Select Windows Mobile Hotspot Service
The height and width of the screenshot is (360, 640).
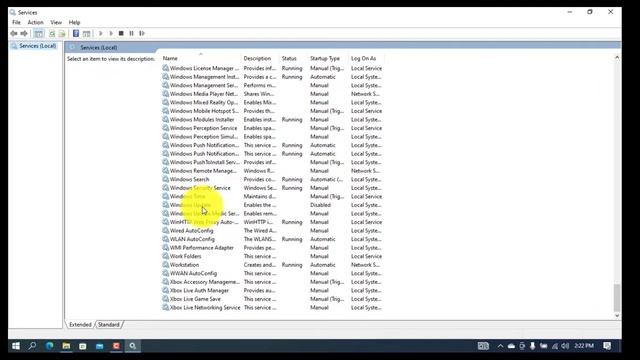272,111
